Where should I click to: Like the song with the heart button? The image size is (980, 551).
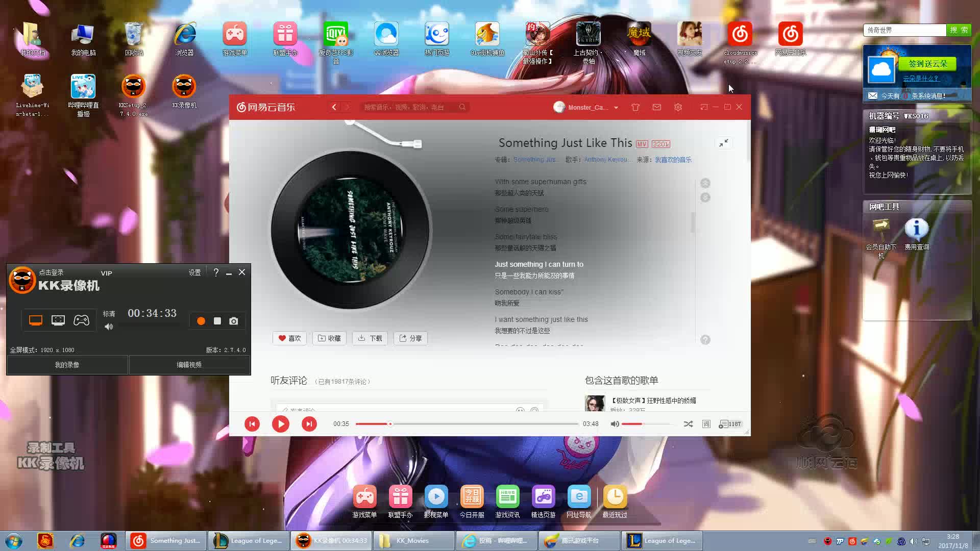click(x=289, y=338)
